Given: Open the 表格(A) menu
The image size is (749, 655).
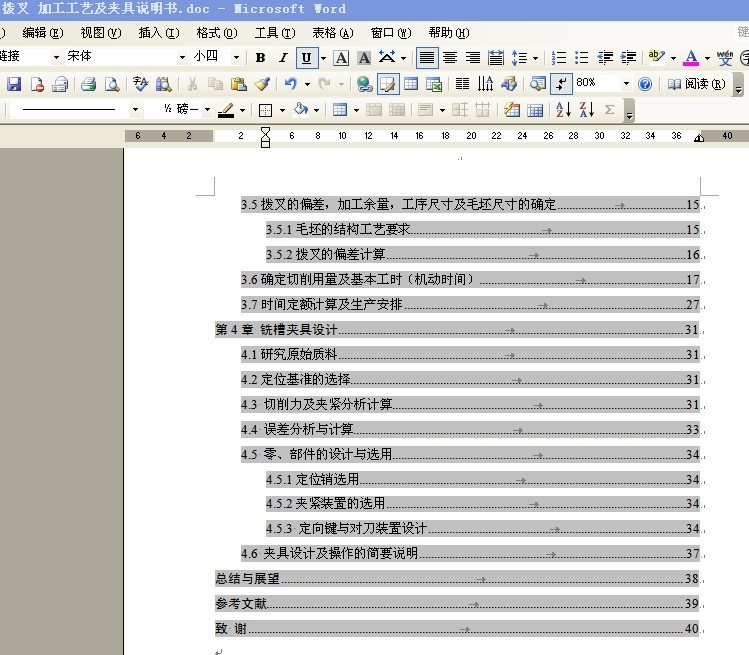Looking at the screenshot, I should (332, 32).
